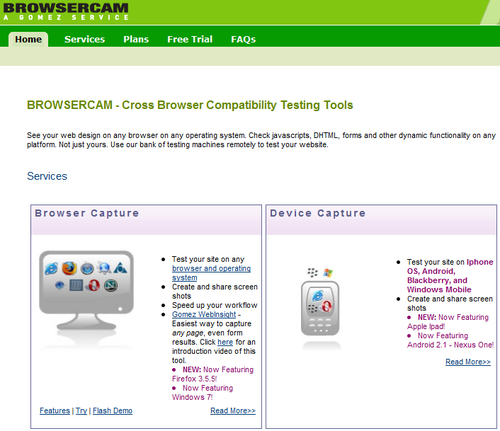Open the Flash Demo link
500x431 pixels.
(x=113, y=411)
